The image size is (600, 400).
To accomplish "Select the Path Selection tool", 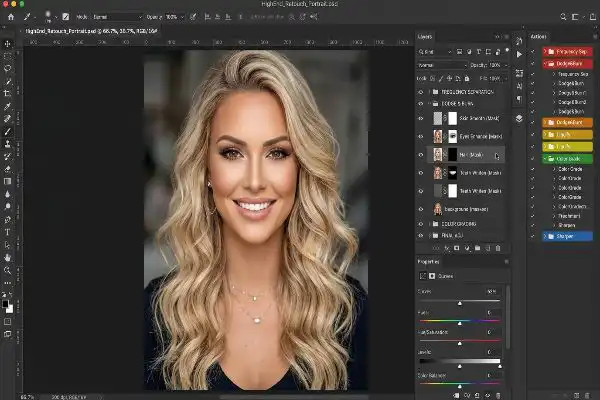I will click(x=7, y=245).
